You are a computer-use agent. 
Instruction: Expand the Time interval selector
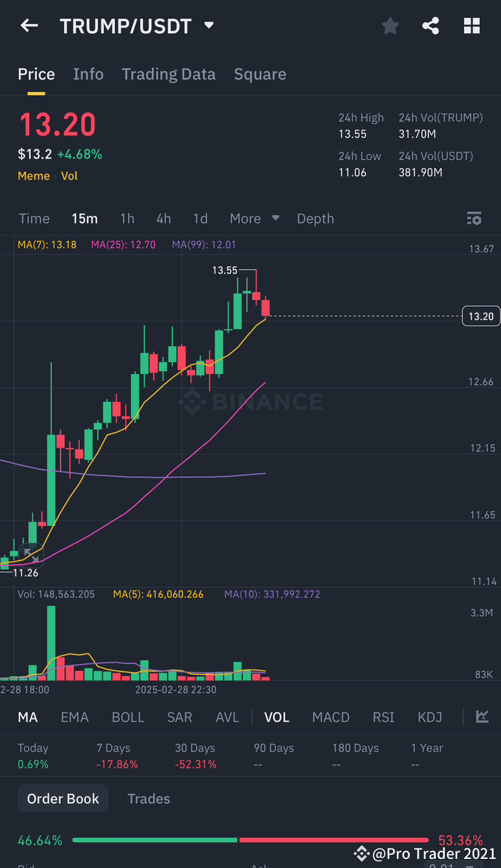click(x=34, y=218)
